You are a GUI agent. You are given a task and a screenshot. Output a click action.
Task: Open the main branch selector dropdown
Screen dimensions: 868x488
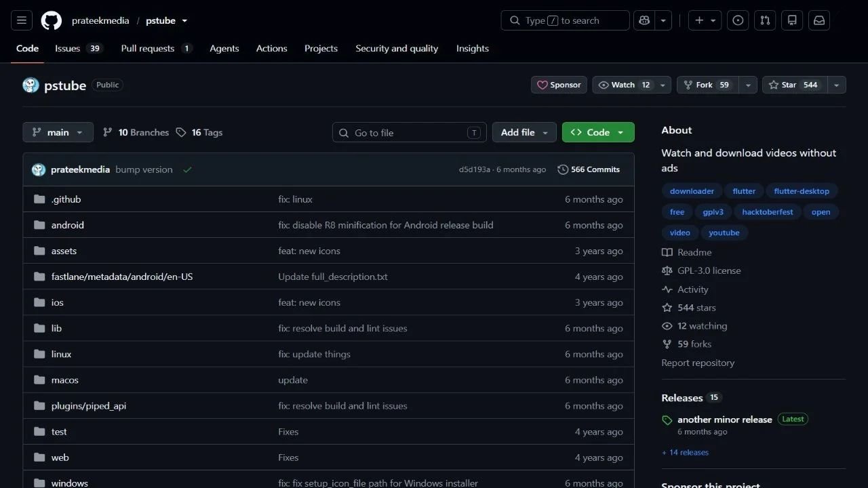58,132
